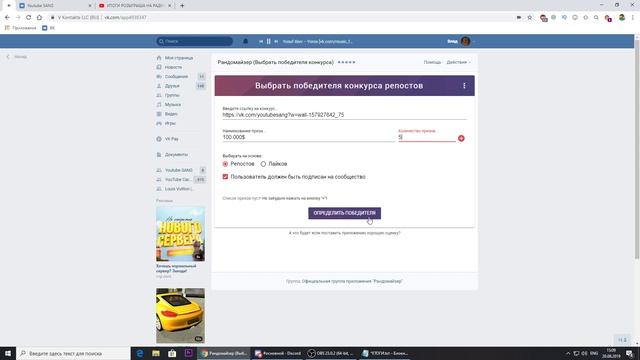This screenshot has height=360, width=640.
Task: Click the Новый сервер ad thumbnail
Action: [x=180, y=234]
